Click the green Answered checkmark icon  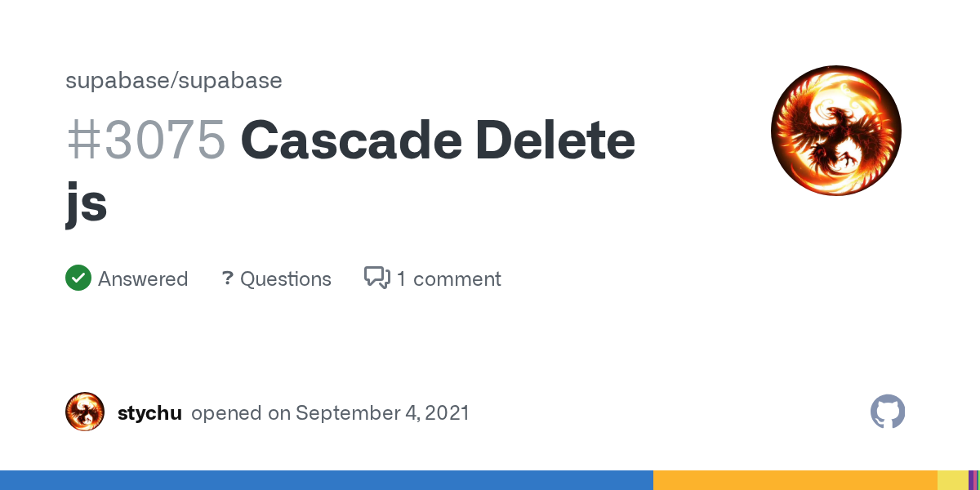click(78, 278)
